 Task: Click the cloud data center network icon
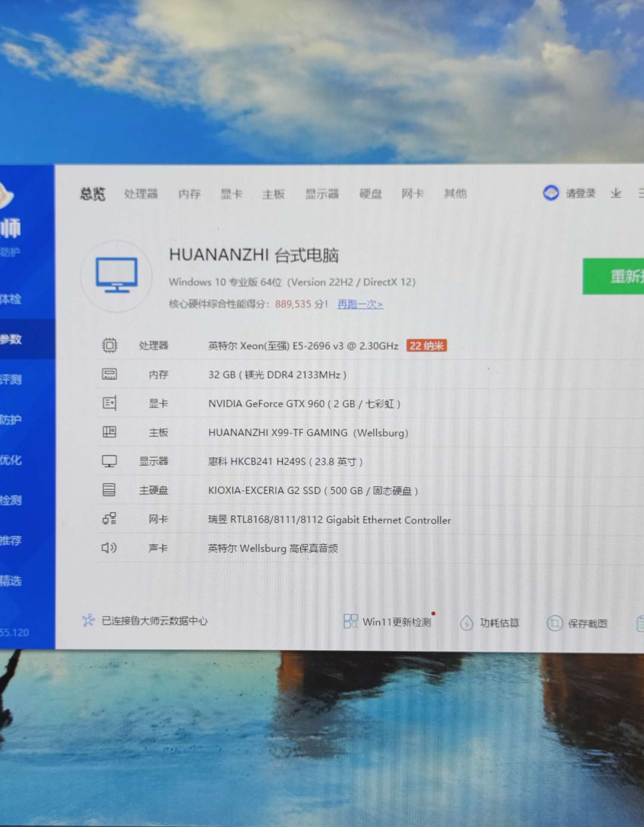pos(88,620)
